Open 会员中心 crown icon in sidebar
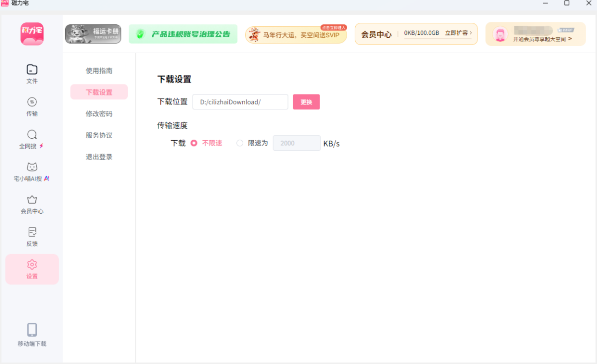This screenshot has height=364, width=597. click(x=32, y=200)
